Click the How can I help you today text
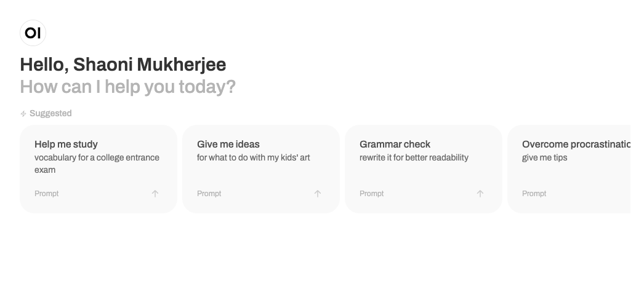Screen dimensions: 644x281 (x=127, y=87)
